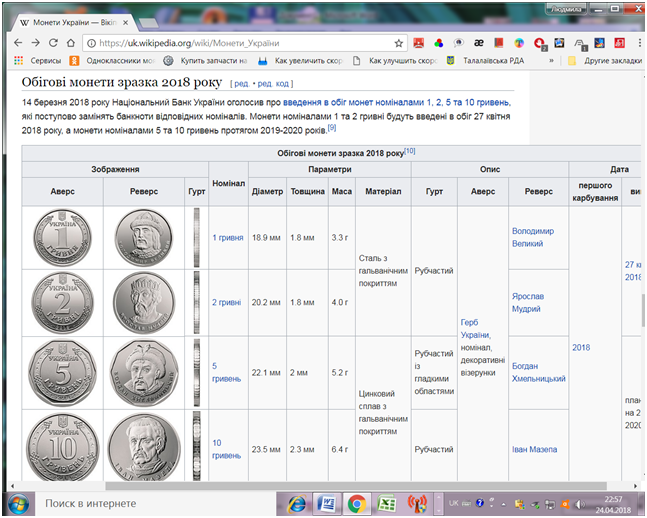Open the Одноклассники bookmark
The width and height of the screenshot is (647, 518).
[x=112, y=61]
